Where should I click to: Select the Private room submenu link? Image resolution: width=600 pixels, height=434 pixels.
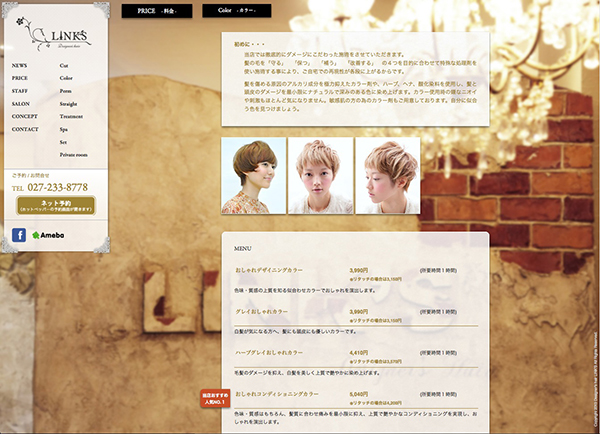73,155
